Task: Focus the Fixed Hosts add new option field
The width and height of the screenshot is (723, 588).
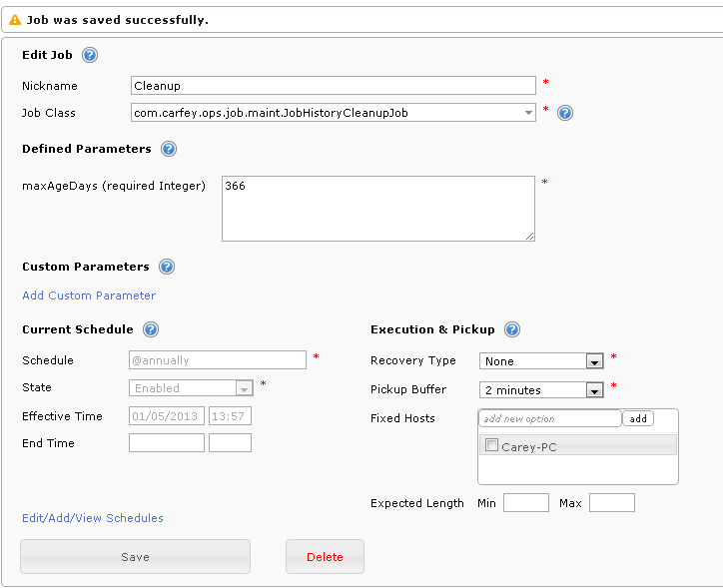Action: click(549, 419)
